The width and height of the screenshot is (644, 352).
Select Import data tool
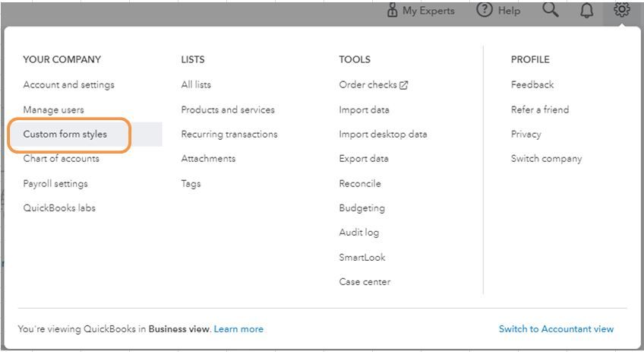pos(364,109)
